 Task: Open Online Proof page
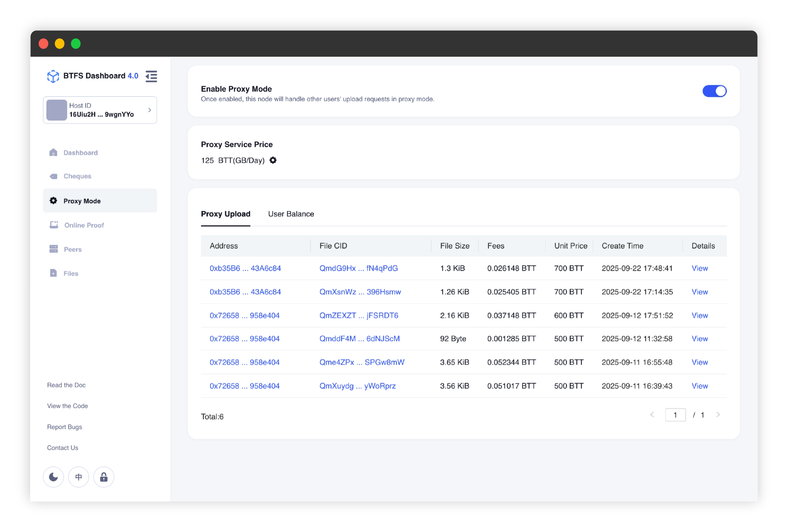coord(84,225)
